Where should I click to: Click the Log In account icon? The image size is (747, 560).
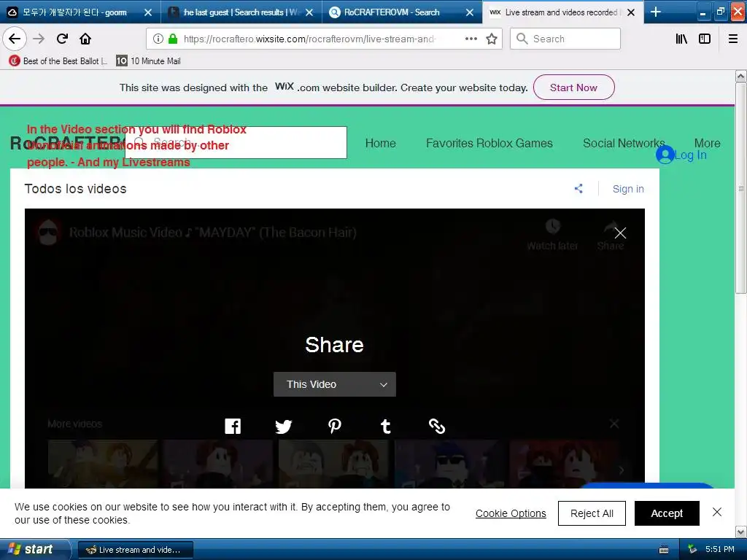click(x=665, y=155)
